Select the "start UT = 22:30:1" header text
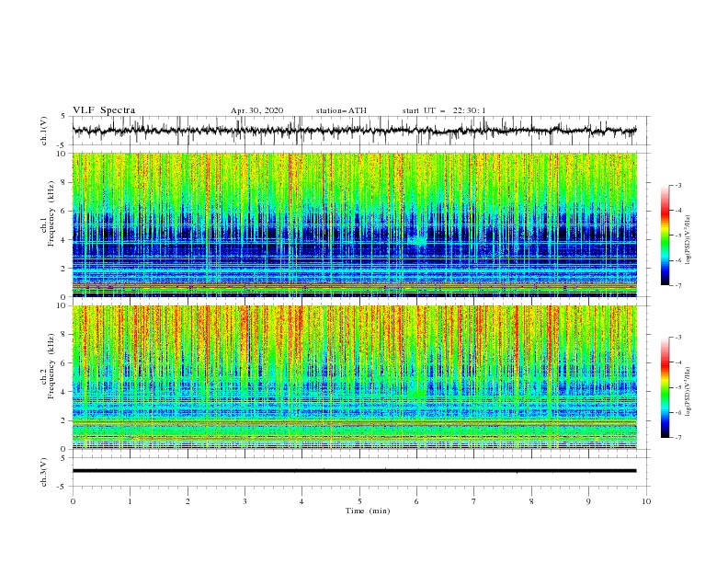 [444, 110]
